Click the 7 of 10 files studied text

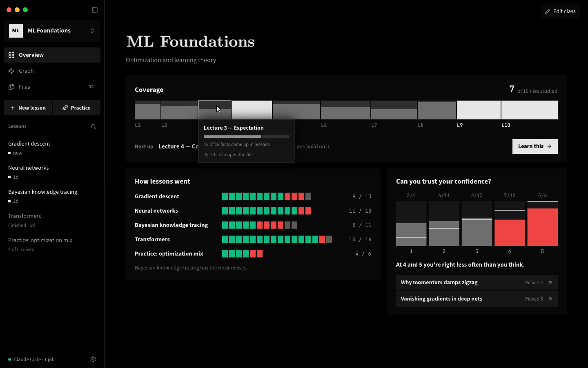(533, 90)
